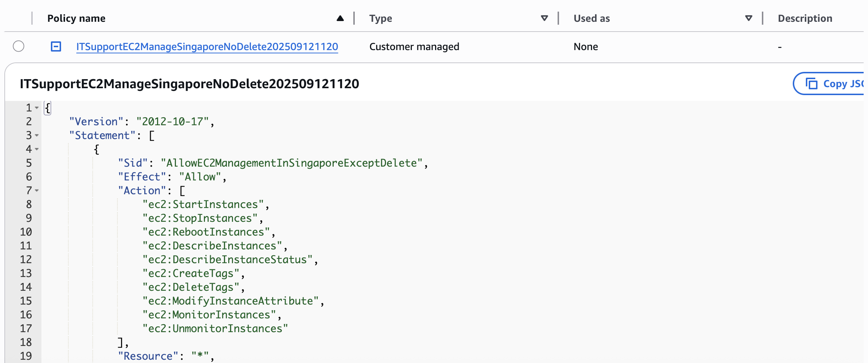Collapse the Action array fold arrow
868x363 pixels.
point(37,191)
